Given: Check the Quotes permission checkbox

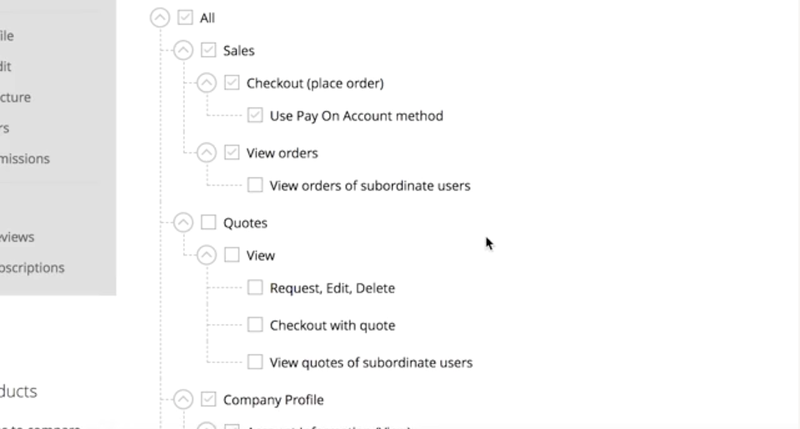Looking at the screenshot, I should pos(208,222).
